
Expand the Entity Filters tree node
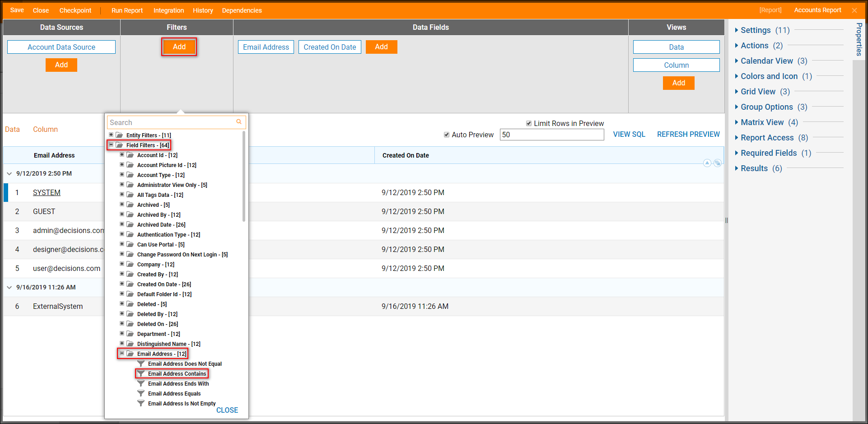tap(111, 135)
